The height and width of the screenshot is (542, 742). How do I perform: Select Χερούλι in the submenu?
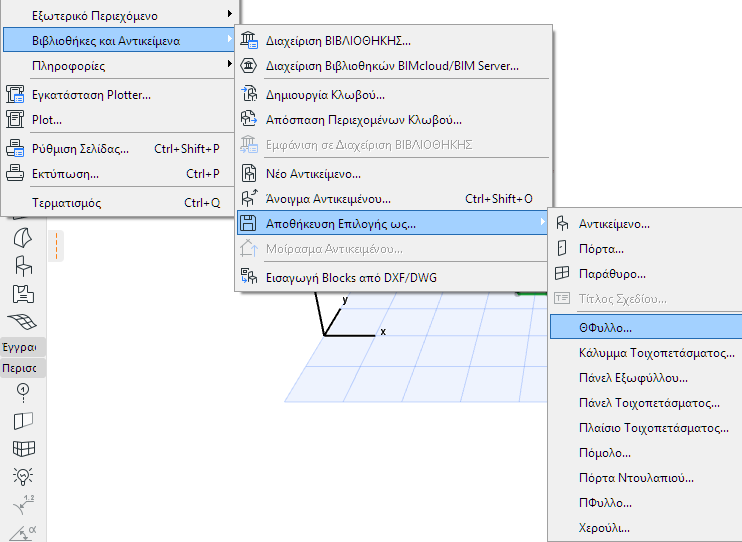tap(646, 528)
